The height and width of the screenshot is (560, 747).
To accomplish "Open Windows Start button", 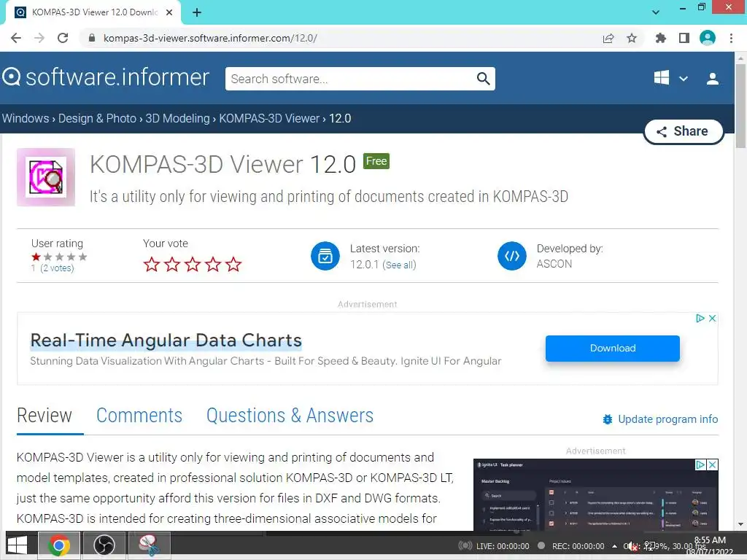I will (18, 545).
